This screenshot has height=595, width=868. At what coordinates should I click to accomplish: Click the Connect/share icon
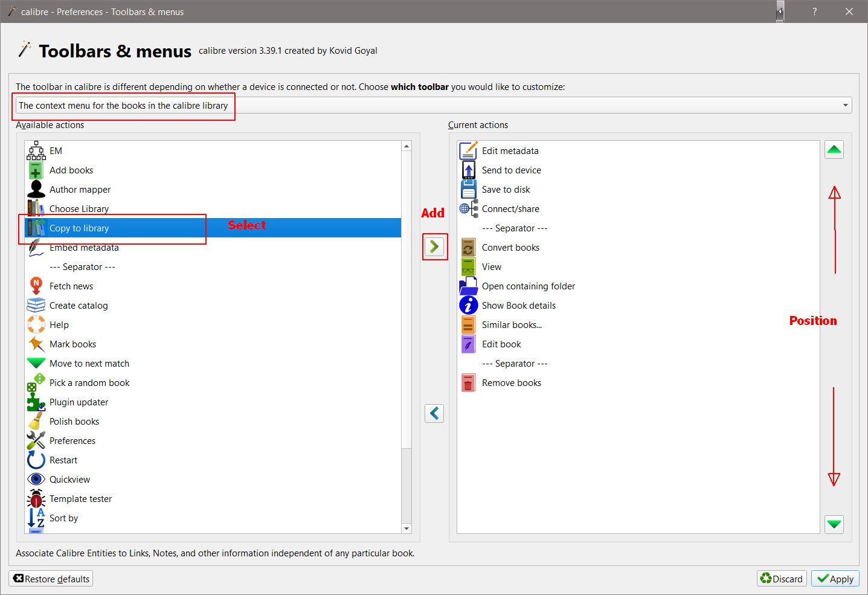click(x=469, y=208)
